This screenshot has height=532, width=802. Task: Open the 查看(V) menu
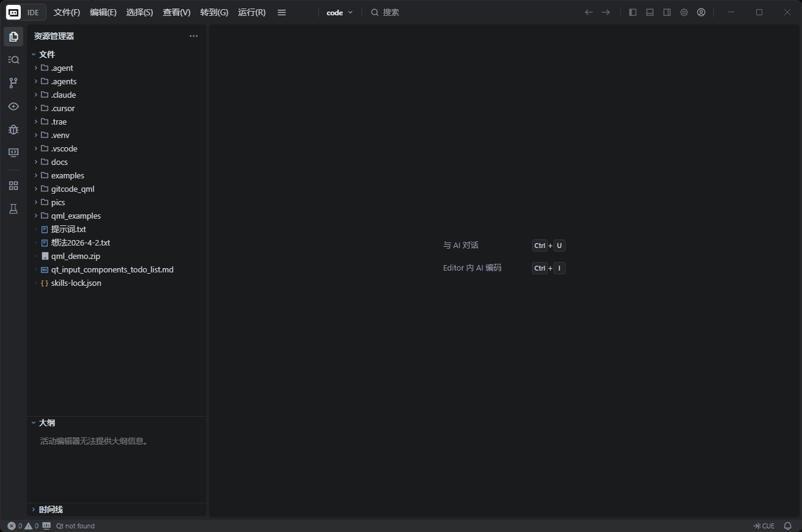(x=177, y=12)
